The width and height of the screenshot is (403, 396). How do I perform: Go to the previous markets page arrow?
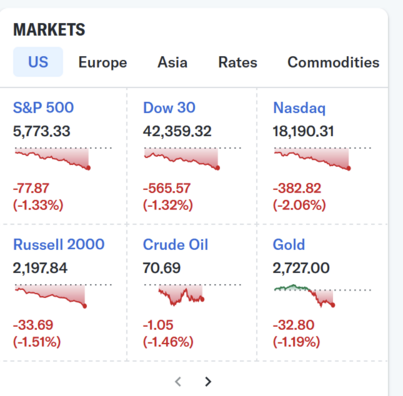[178, 381]
